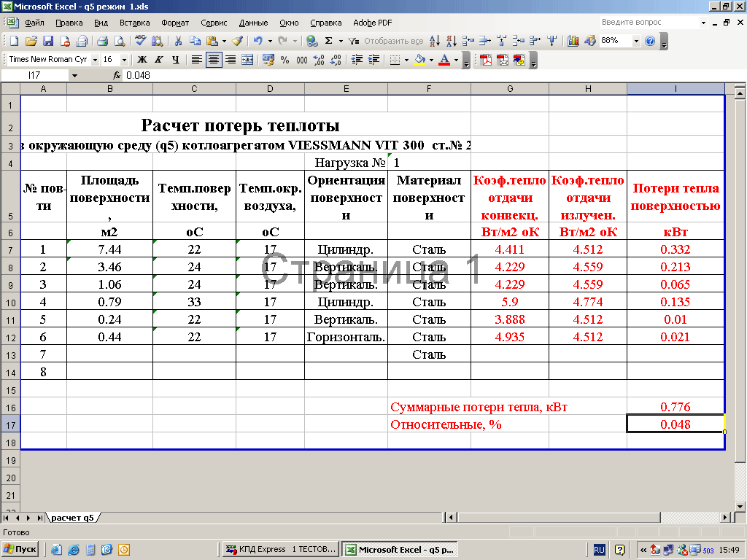This screenshot has width=747, height=560.
Task: Click the Merge and Center icon
Action: (x=248, y=60)
